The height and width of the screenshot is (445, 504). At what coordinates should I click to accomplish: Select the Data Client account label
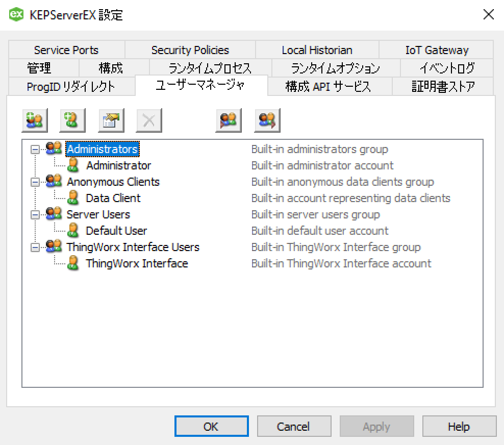coord(113,198)
